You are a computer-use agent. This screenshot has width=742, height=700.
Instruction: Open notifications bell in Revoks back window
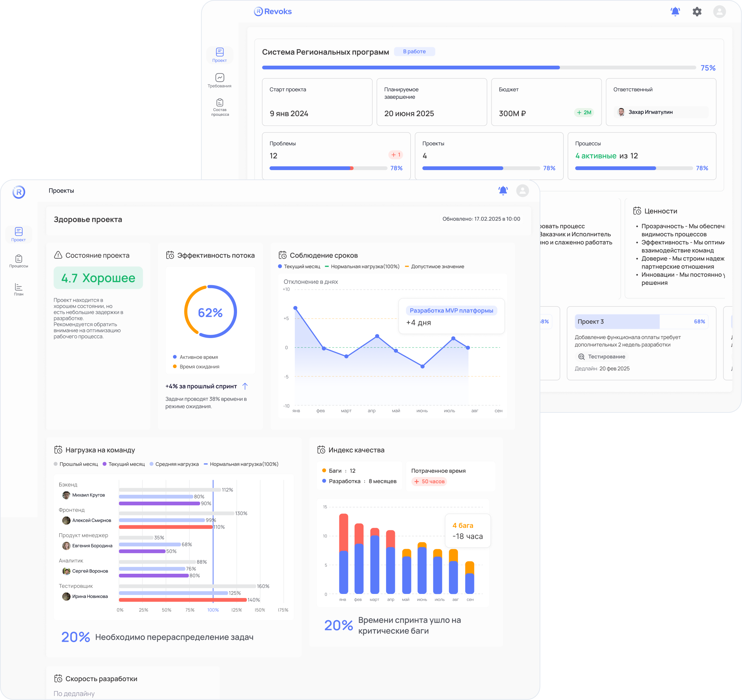coord(675,11)
